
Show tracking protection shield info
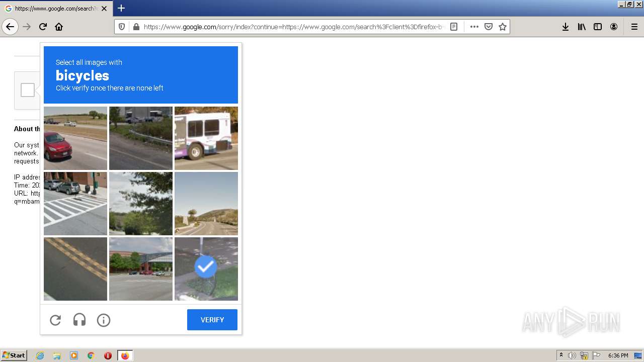coord(121,27)
